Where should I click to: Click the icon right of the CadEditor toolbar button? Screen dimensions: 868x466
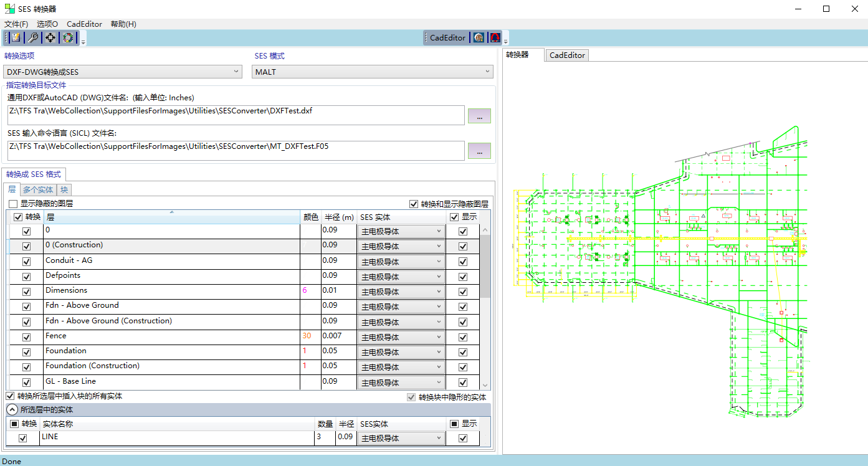pyautogui.click(x=478, y=38)
